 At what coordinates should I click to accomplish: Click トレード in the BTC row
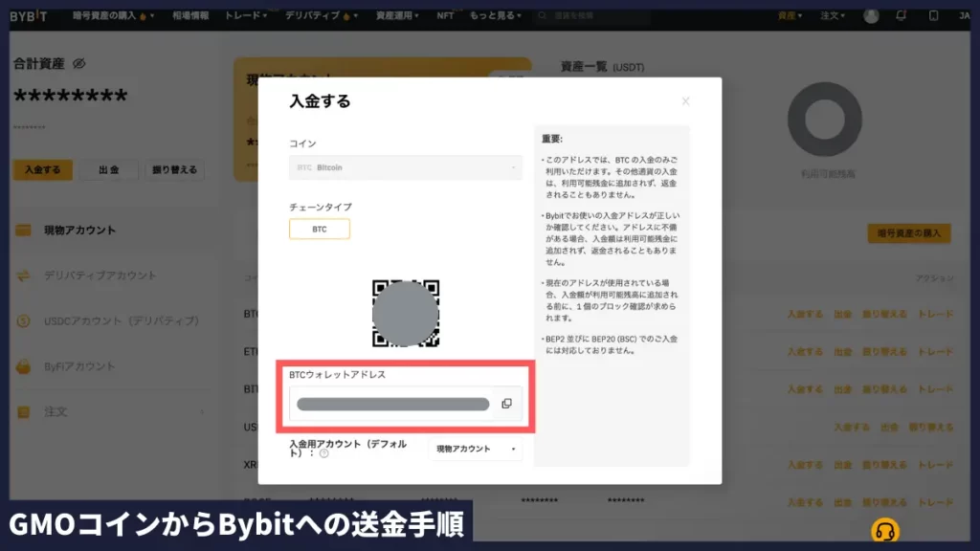[935, 314]
